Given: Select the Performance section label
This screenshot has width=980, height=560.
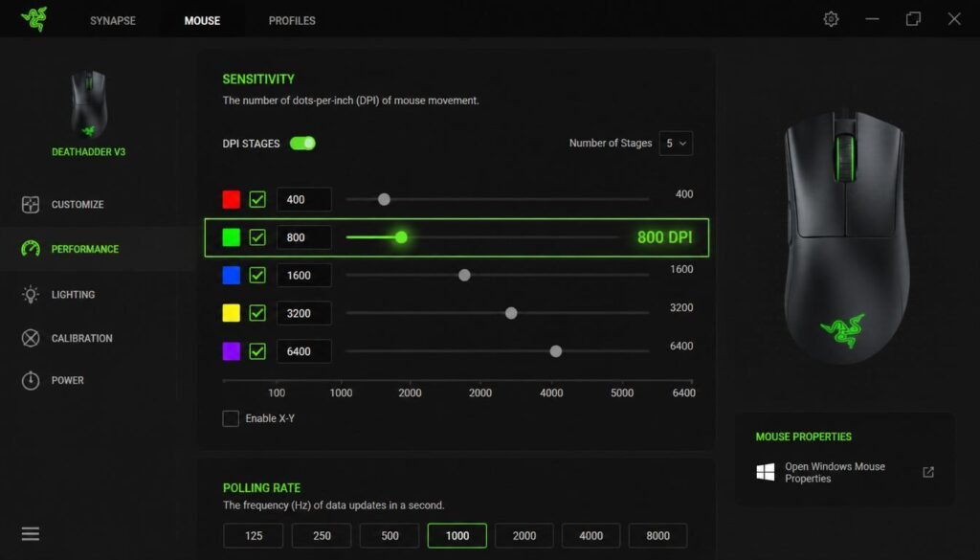Looking at the screenshot, I should point(85,249).
